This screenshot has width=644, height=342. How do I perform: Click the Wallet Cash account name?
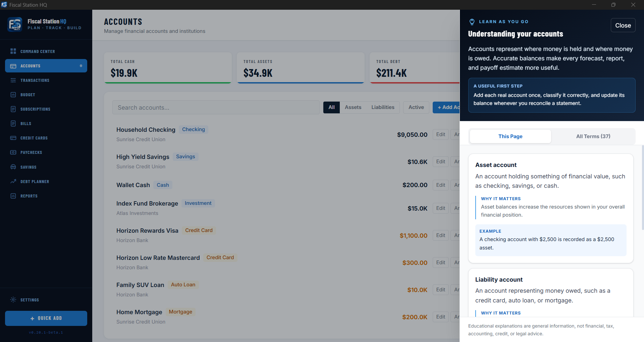point(133,185)
